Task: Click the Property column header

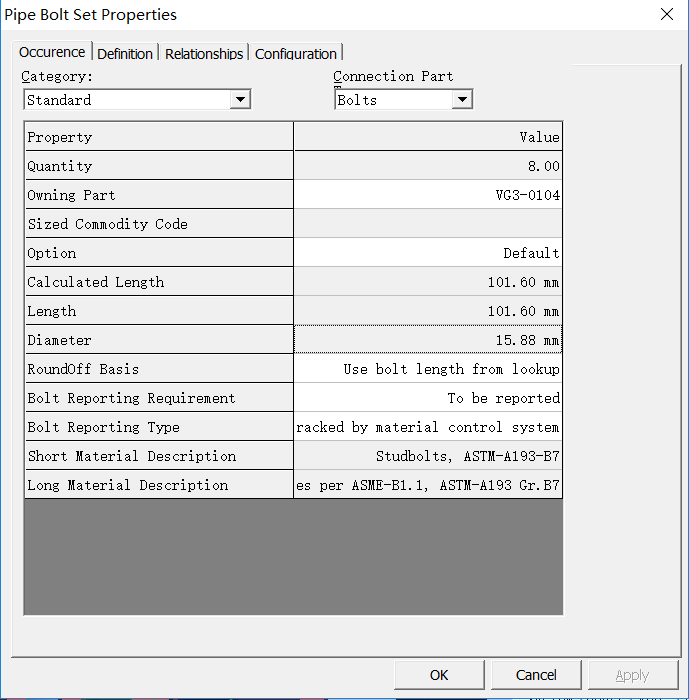Action: (x=159, y=137)
